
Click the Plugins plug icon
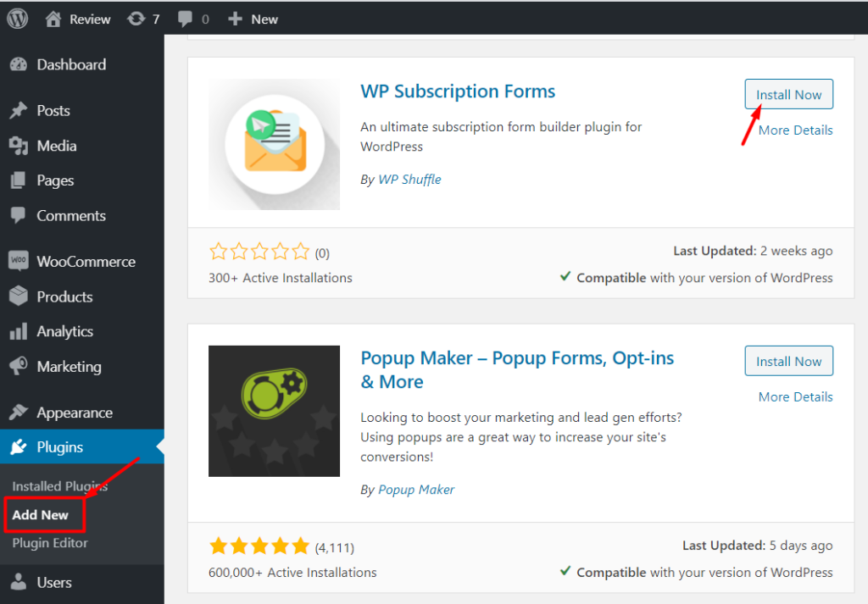pyautogui.click(x=19, y=447)
